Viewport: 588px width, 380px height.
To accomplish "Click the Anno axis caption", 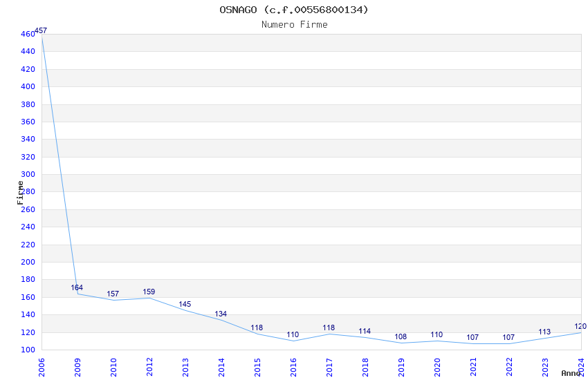I will coord(571,373).
